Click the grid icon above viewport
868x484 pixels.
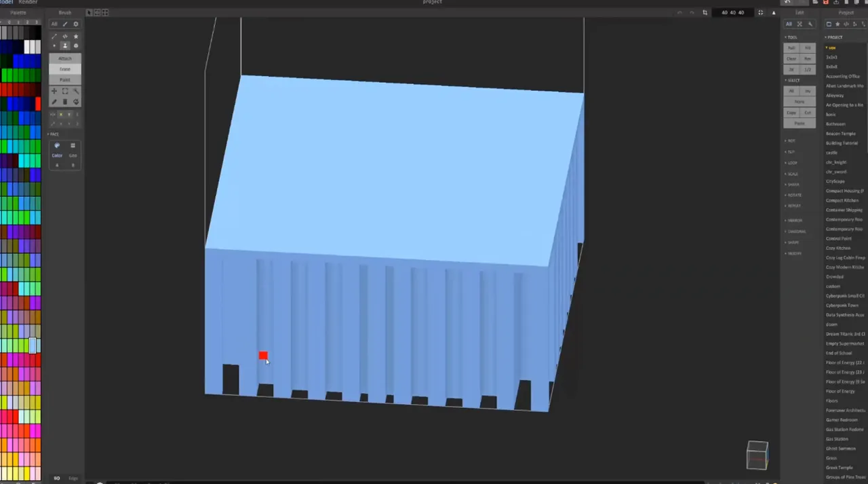tap(105, 13)
